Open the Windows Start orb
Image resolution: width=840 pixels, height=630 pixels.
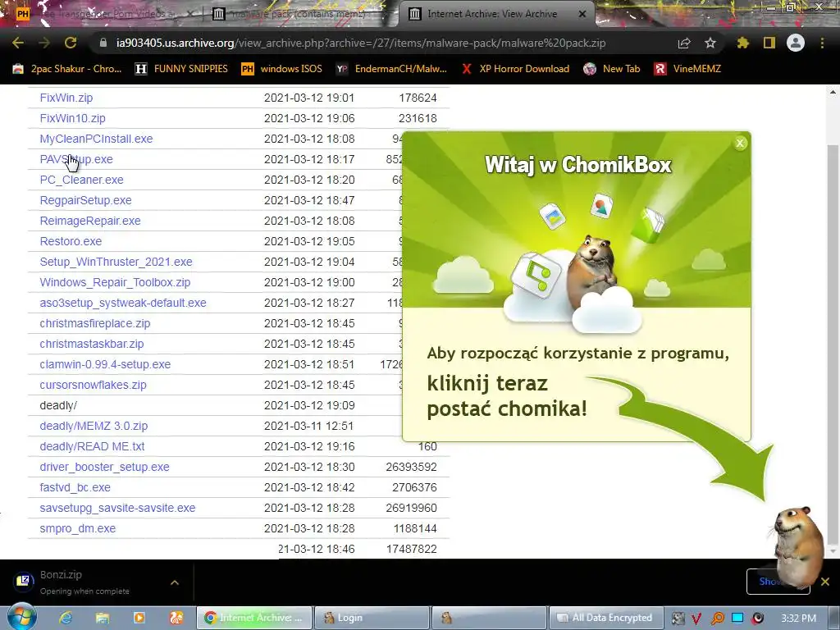21,617
